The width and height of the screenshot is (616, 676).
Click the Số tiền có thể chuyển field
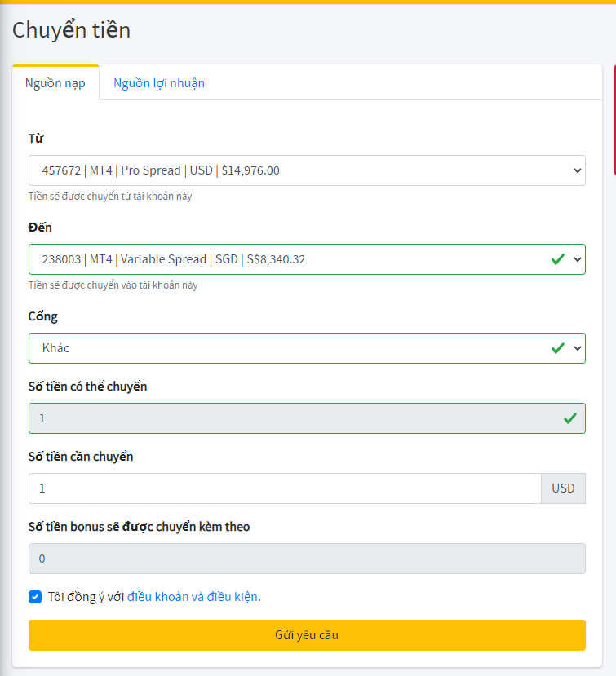(307, 418)
